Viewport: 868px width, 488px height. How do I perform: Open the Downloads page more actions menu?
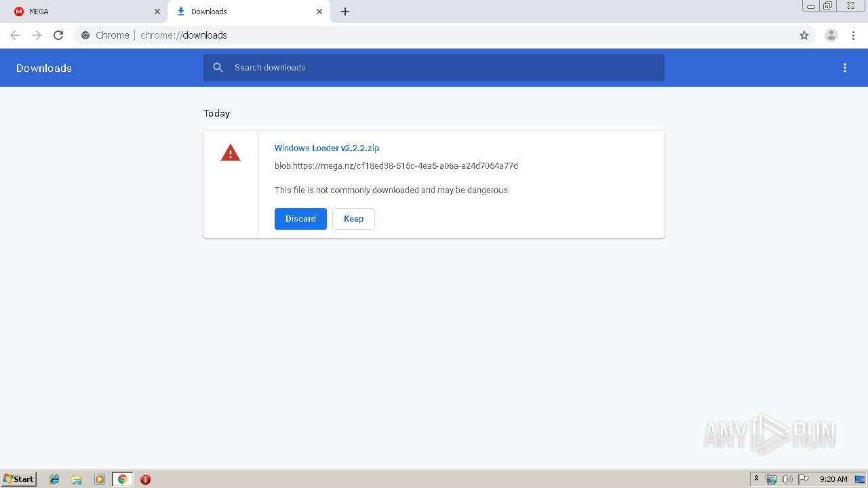845,68
